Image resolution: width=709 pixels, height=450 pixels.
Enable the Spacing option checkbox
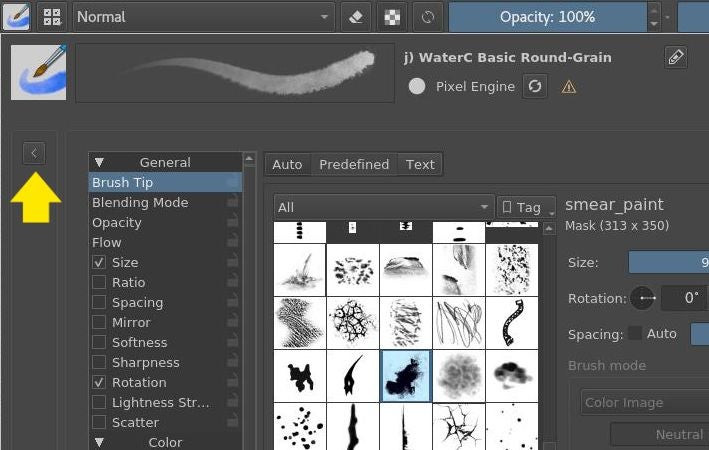coord(99,302)
